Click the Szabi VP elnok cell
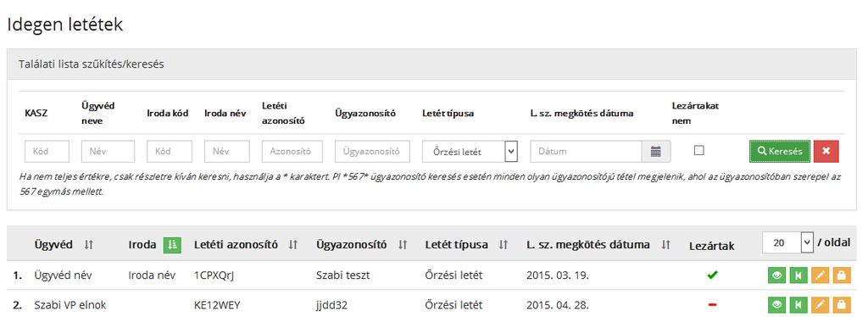The height and width of the screenshot is (317, 868). pyautogui.click(x=70, y=305)
